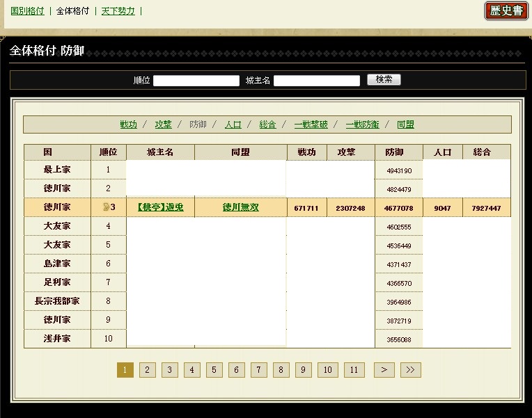Select the 長宗我部家 row cell
Viewport: 532px width, 418px height.
click(x=57, y=301)
